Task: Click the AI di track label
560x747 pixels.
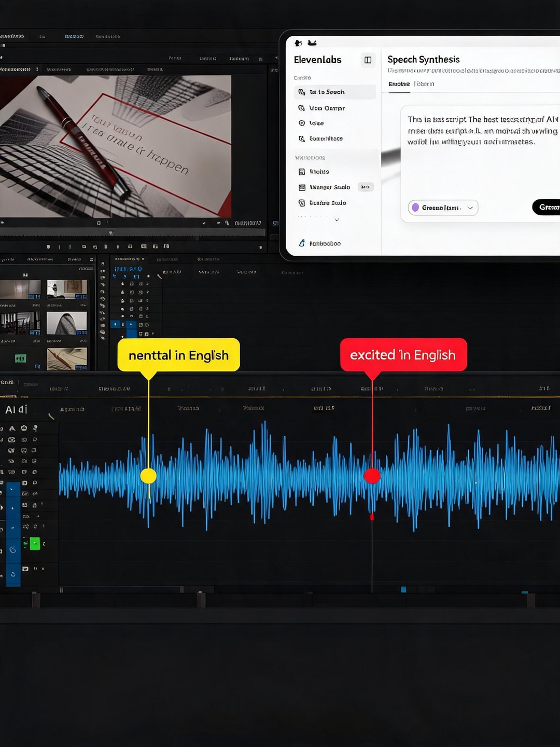Action: click(16, 410)
